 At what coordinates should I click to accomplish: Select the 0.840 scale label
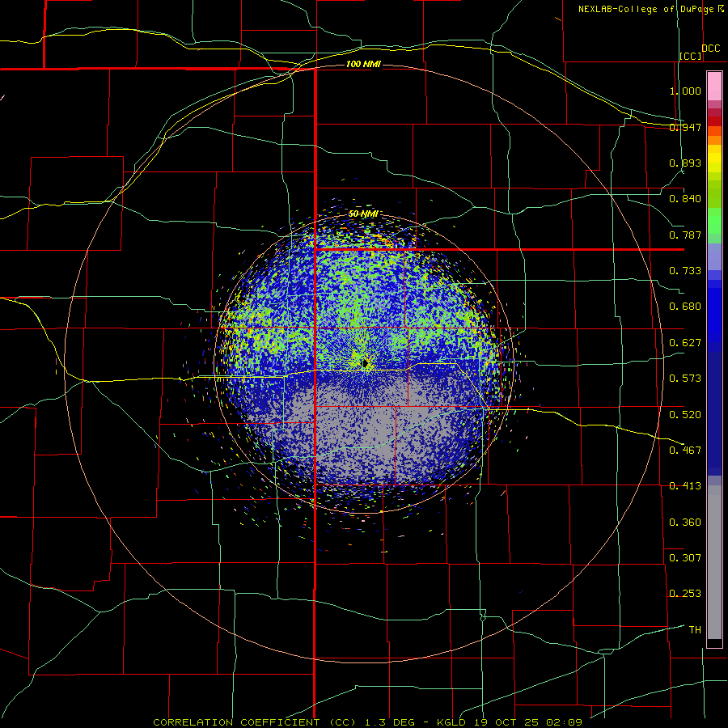685,199
